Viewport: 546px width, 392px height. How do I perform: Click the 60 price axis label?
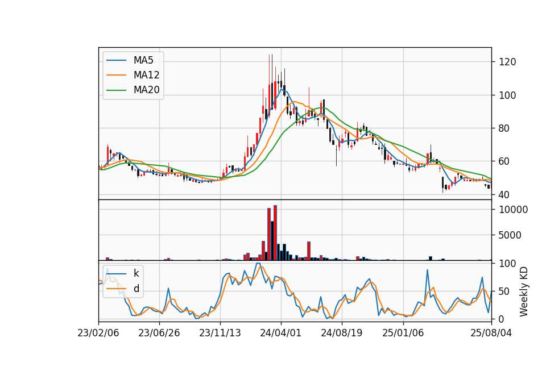504,161
